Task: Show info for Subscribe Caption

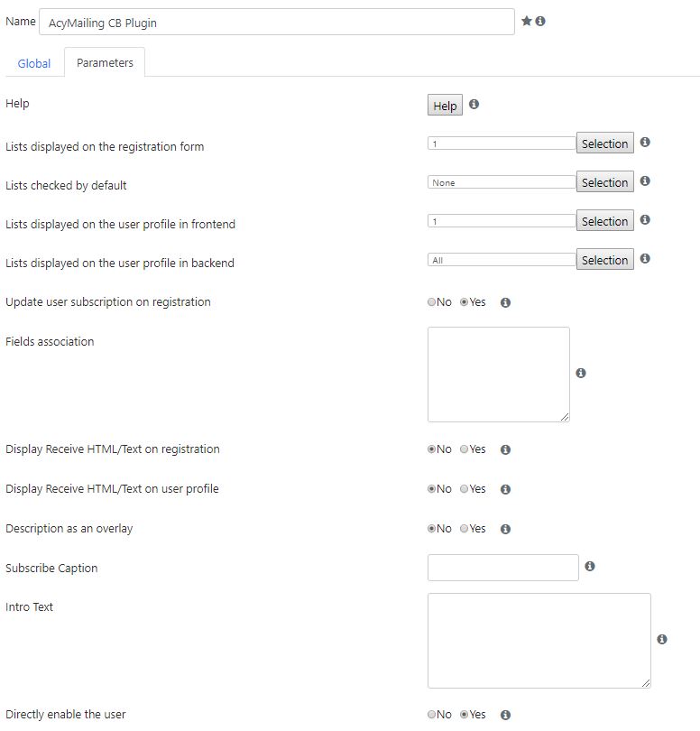Action: click(x=590, y=566)
